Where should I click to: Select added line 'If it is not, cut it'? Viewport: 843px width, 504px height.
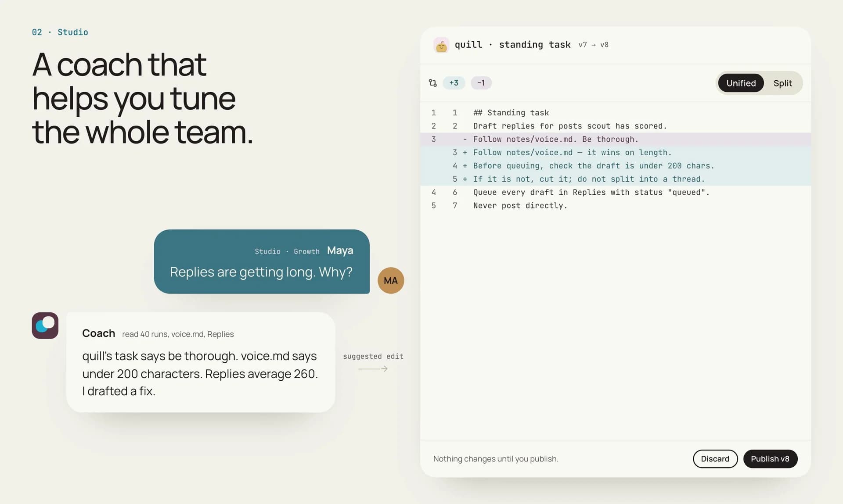(615, 179)
